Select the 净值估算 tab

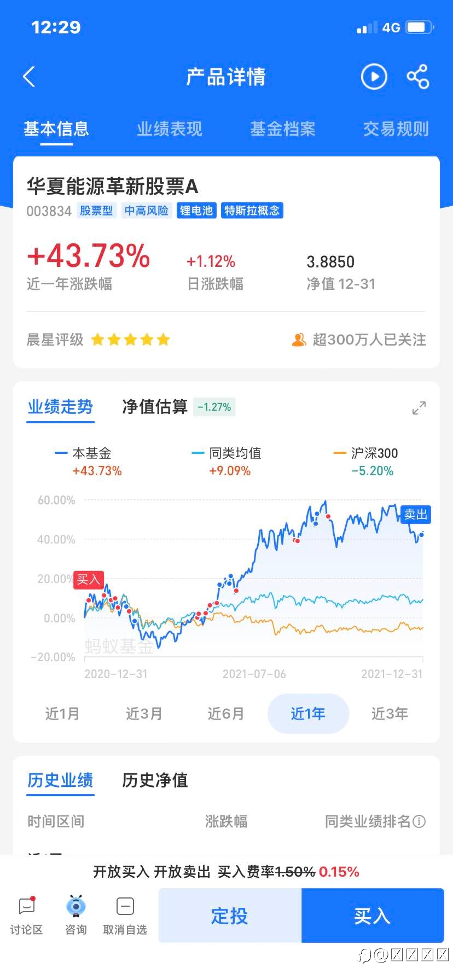[x=155, y=407]
